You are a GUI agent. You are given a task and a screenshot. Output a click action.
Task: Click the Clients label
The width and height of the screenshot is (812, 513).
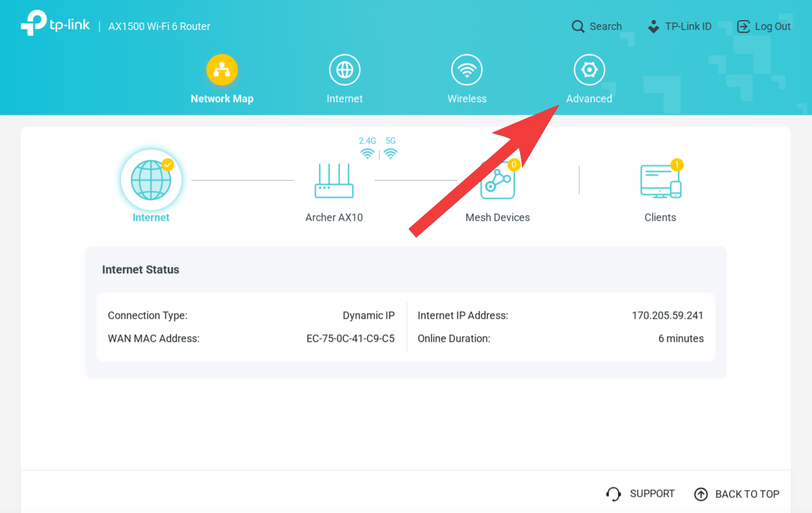(660, 217)
